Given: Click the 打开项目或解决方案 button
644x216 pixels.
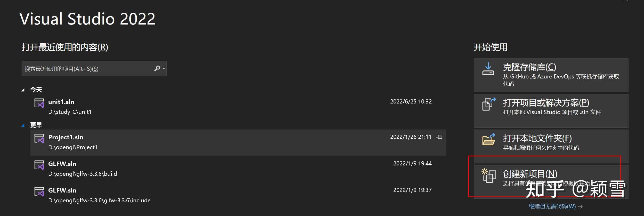Looking at the screenshot, I should pyautogui.click(x=551, y=110).
